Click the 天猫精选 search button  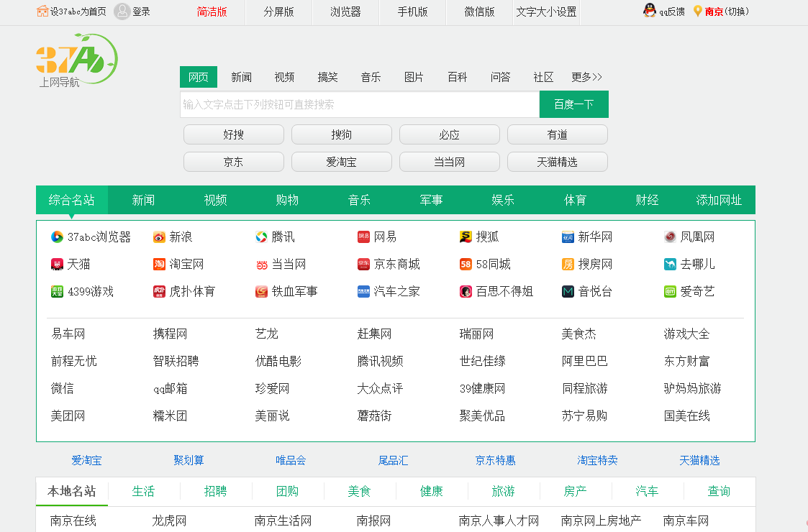coord(558,162)
